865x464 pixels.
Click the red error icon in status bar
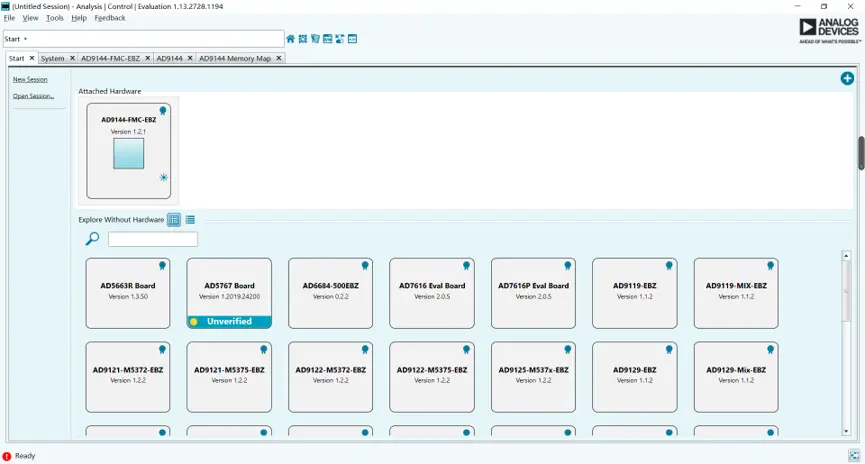click(x=7, y=456)
